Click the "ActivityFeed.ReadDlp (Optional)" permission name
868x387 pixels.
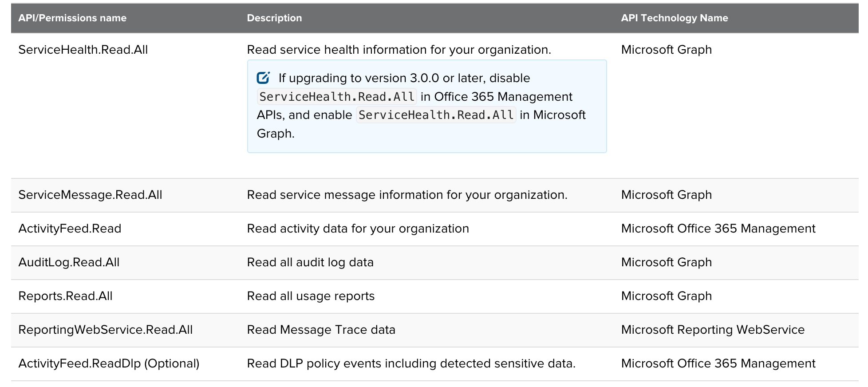pos(109,363)
